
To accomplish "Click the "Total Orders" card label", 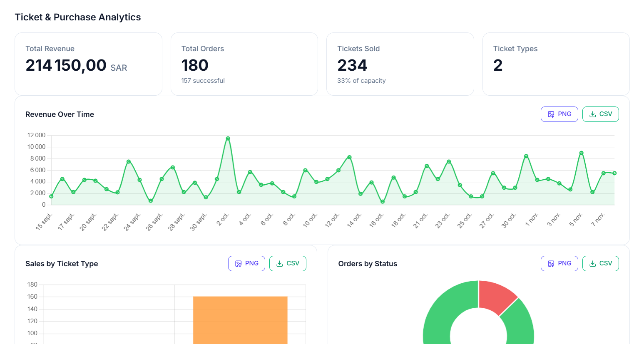I will click(x=203, y=49).
